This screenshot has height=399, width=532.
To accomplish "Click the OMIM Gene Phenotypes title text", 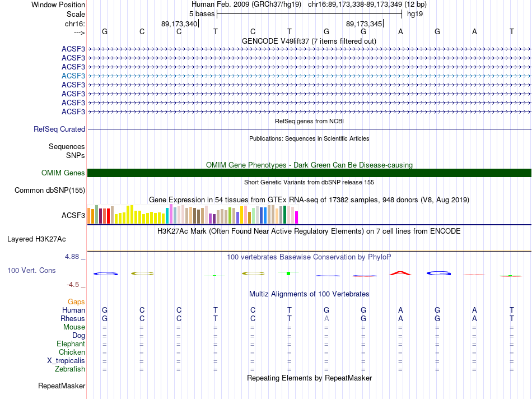I will [x=310, y=165].
